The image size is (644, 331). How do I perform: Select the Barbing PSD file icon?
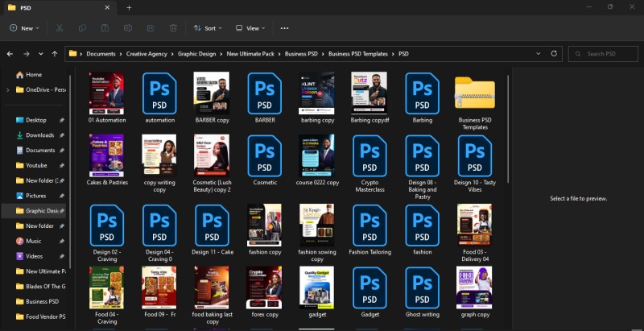[422, 93]
